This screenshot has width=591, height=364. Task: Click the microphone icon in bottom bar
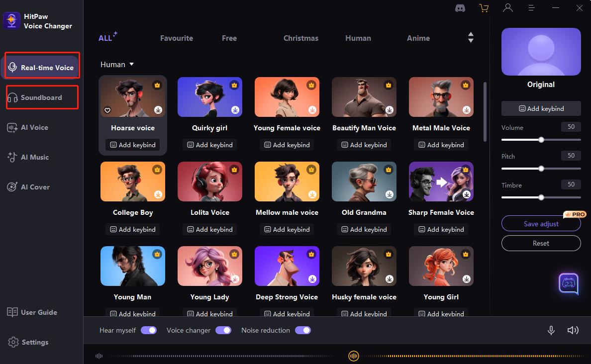tap(551, 330)
